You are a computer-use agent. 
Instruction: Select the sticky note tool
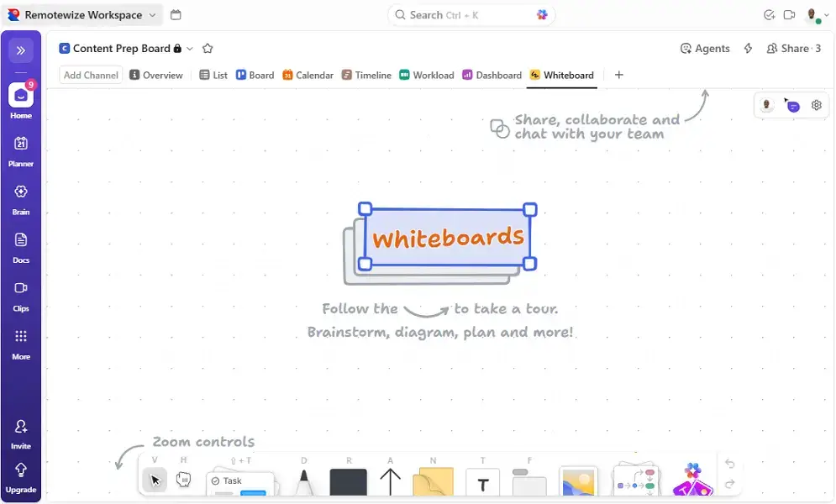[434, 480]
